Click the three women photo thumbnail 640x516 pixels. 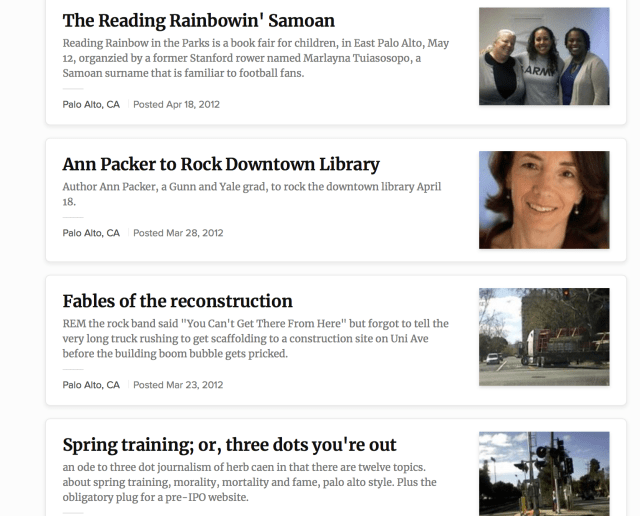click(544, 57)
